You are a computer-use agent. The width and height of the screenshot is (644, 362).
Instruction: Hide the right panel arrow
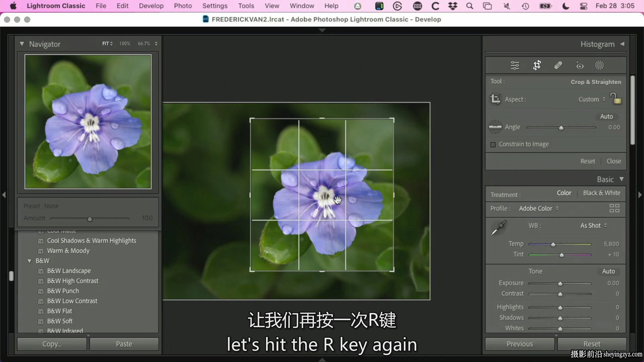[640, 195]
